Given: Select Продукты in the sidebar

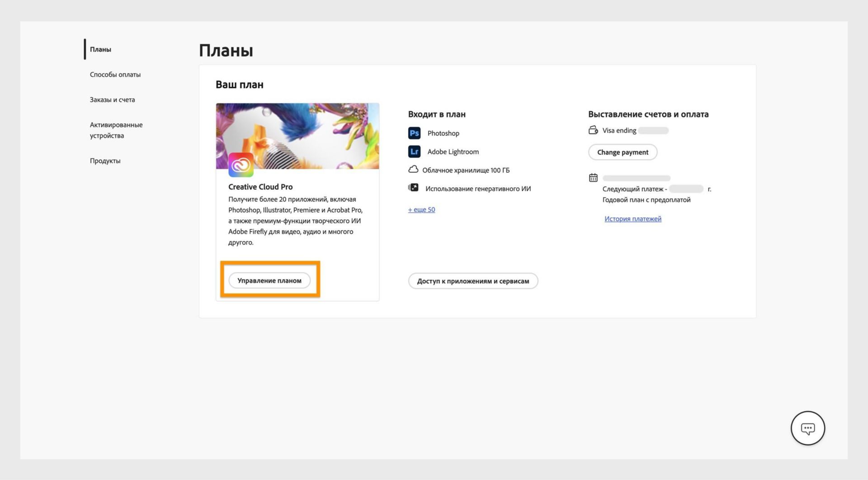Looking at the screenshot, I should point(105,161).
